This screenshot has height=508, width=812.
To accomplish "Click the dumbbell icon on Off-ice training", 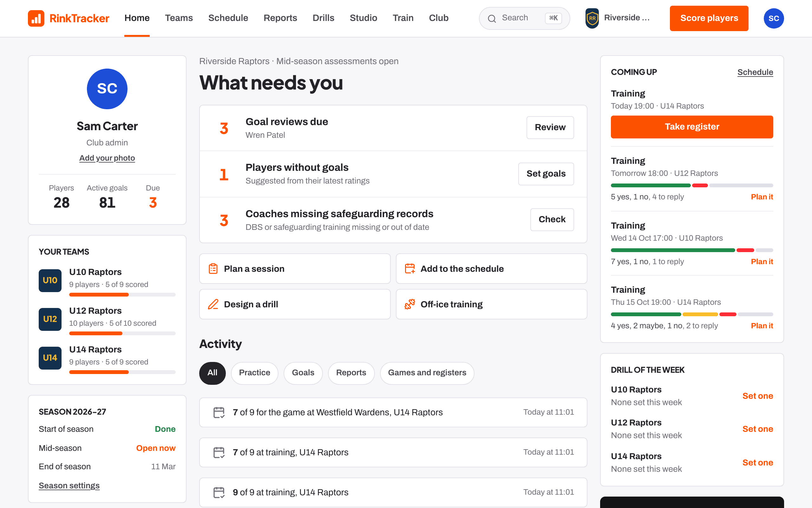I will [410, 304].
